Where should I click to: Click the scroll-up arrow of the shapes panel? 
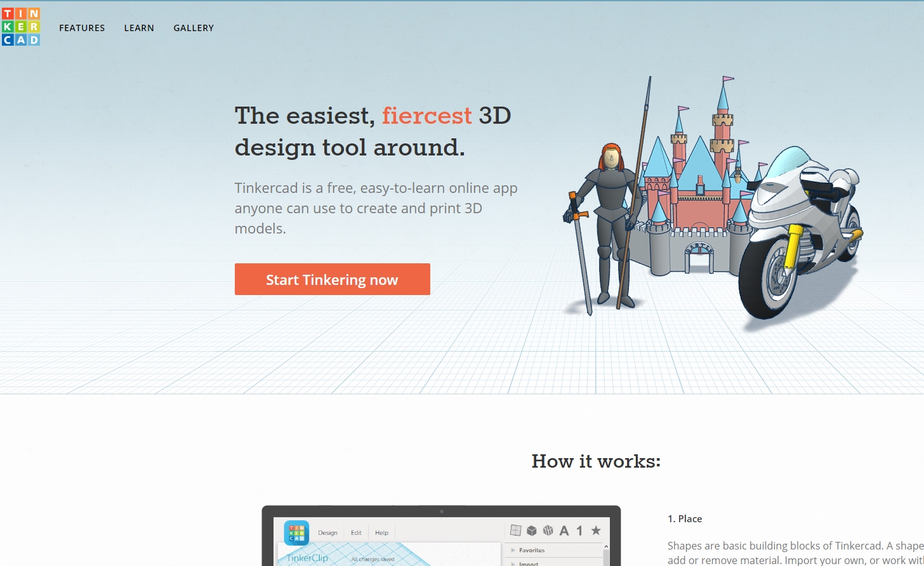pyautogui.click(x=605, y=546)
